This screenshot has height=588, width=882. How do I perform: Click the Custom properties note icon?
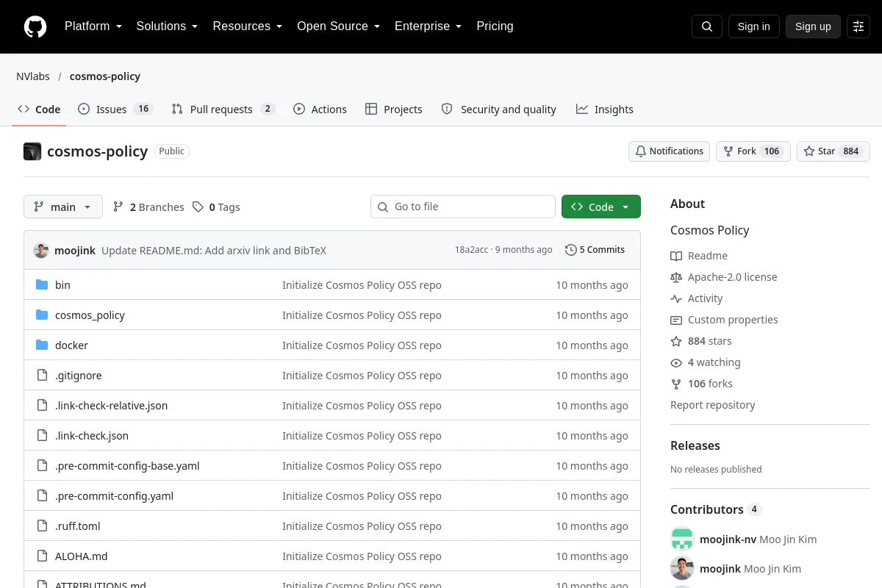point(676,320)
